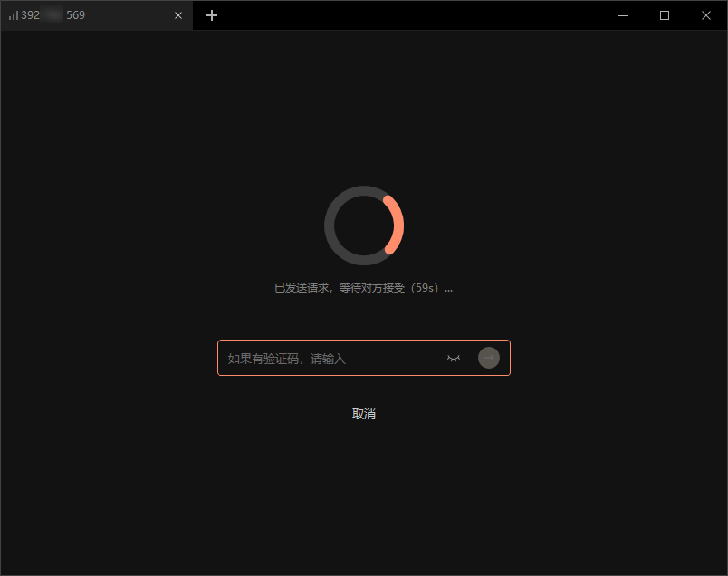This screenshot has width=728, height=576.
Task: Show the verification code with eye icon
Action: (x=454, y=359)
